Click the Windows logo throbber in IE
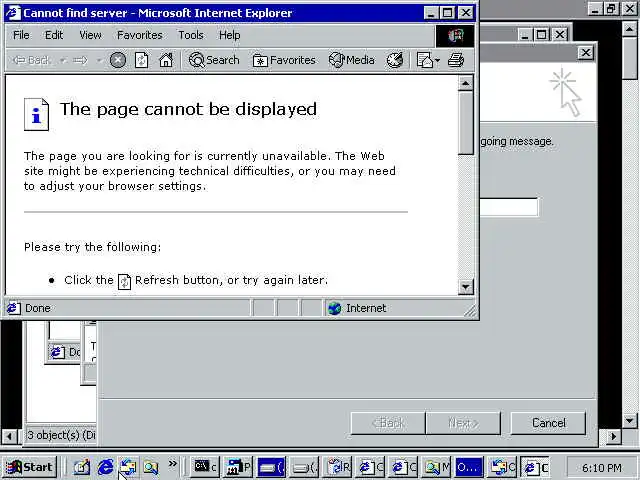 tap(456, 36)
